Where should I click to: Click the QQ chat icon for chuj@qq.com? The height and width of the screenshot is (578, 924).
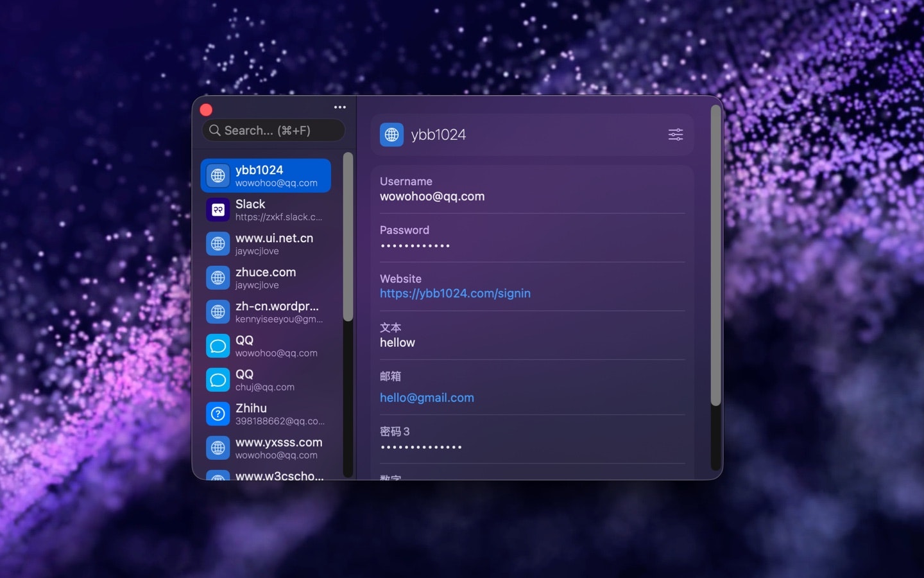tap(218, 380)
